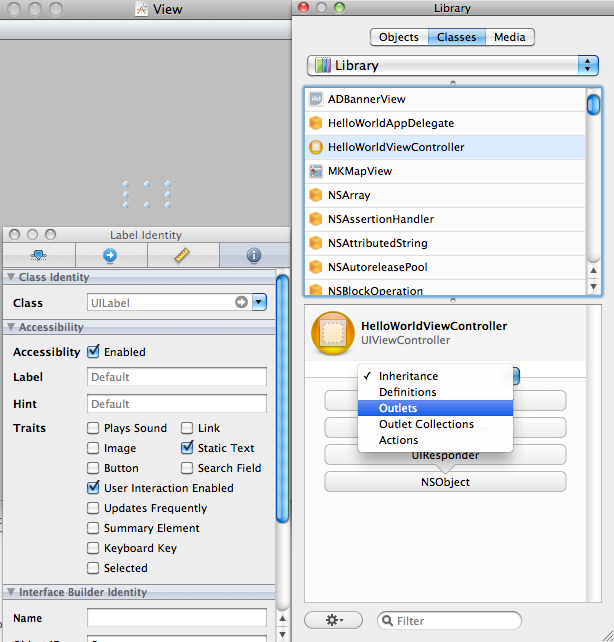The image size is (614, 642).
Task: Click inspector scroll up arrow
Action: [282, 619]
